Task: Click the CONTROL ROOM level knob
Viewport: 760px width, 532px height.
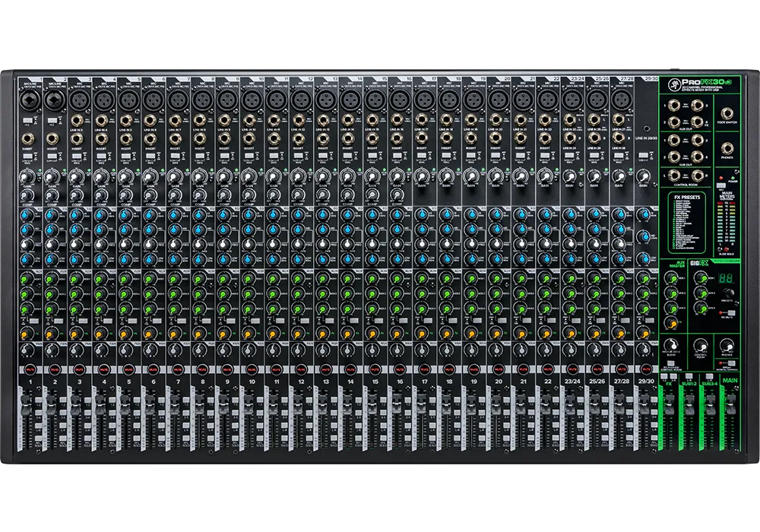Action: pyautogui.click(x=699, y=346)
